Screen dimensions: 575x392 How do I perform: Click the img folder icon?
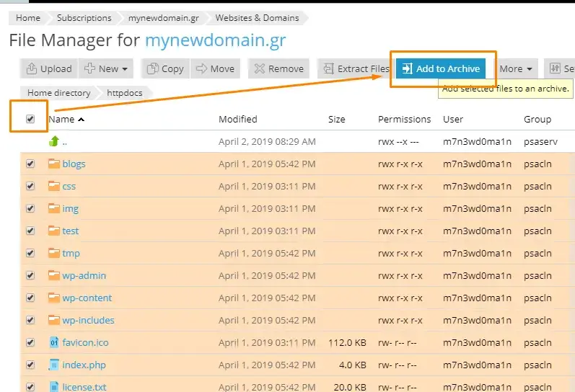54,208
